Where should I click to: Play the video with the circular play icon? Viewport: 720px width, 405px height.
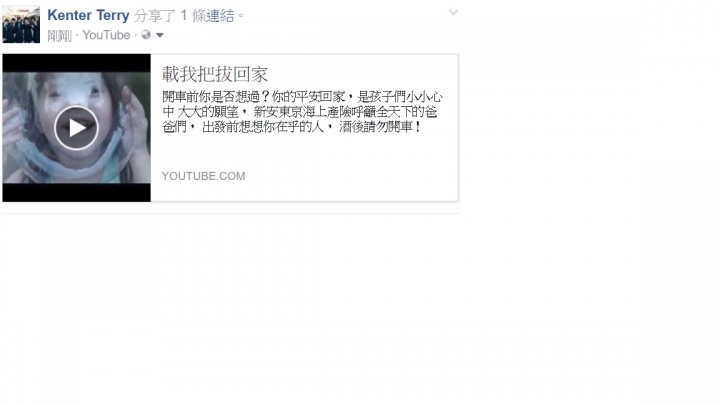pyautogui.click(x=76, y=128)
